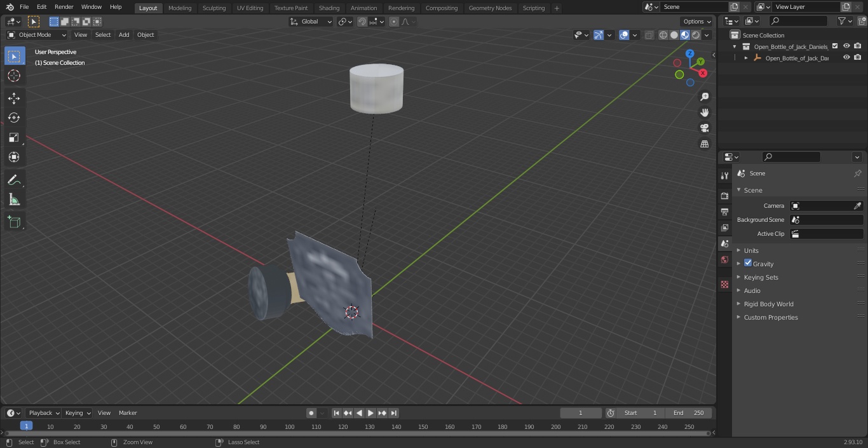Switch to the UV Editing workspace tab
The height and width of the screenshot is (448, 868).
click(x=250, y=8)
